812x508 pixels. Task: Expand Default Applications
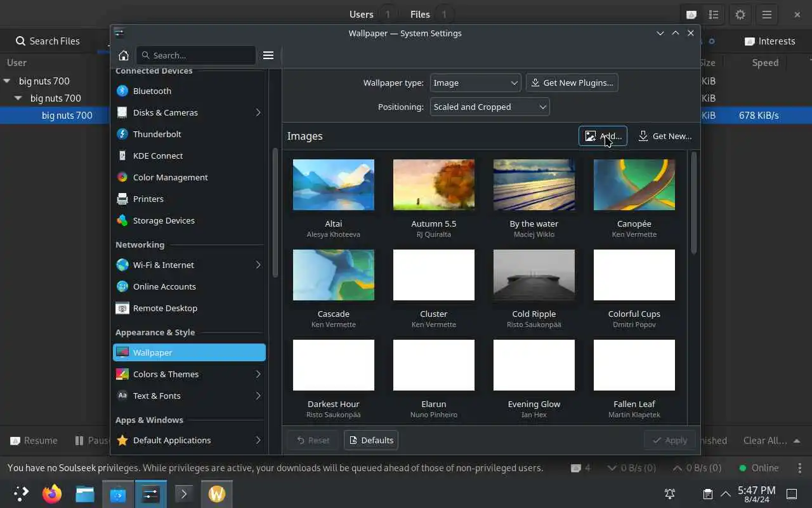point(258,440)
